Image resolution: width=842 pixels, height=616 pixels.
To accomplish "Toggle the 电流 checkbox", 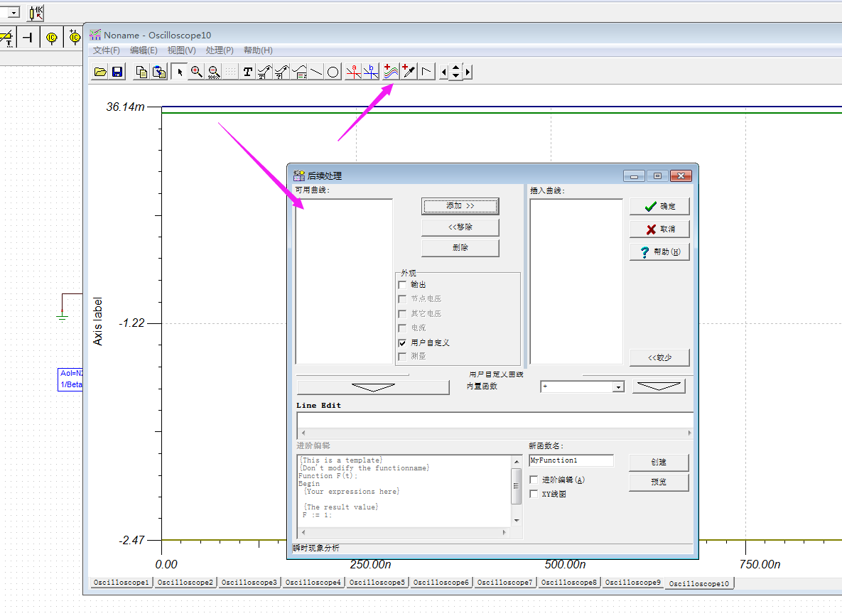I will pyautogui.click(x=402, y=328).
